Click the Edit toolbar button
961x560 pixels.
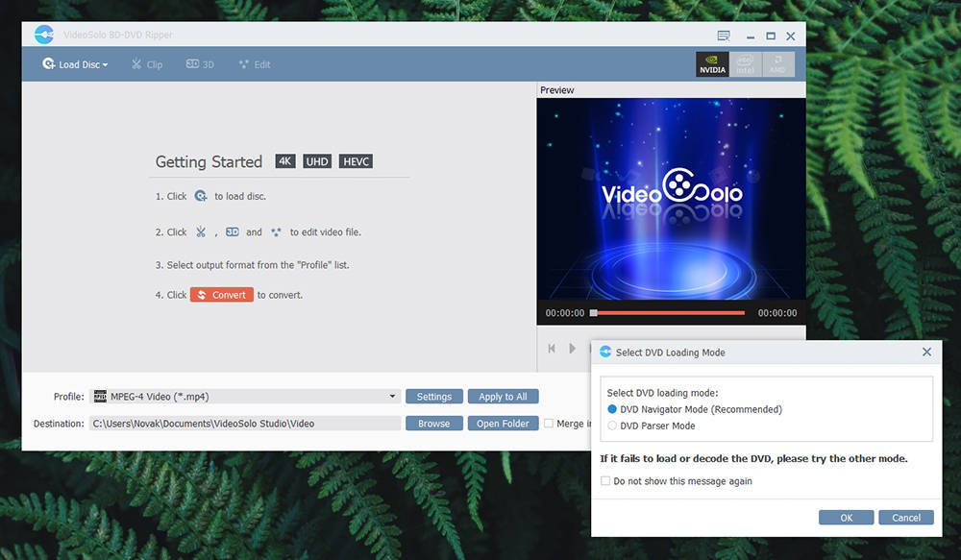(255, 64)
